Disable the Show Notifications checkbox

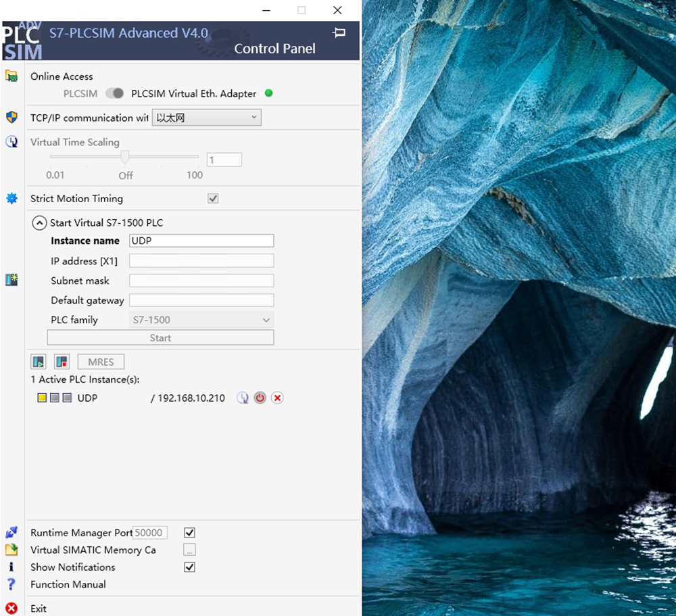[190, 567]
